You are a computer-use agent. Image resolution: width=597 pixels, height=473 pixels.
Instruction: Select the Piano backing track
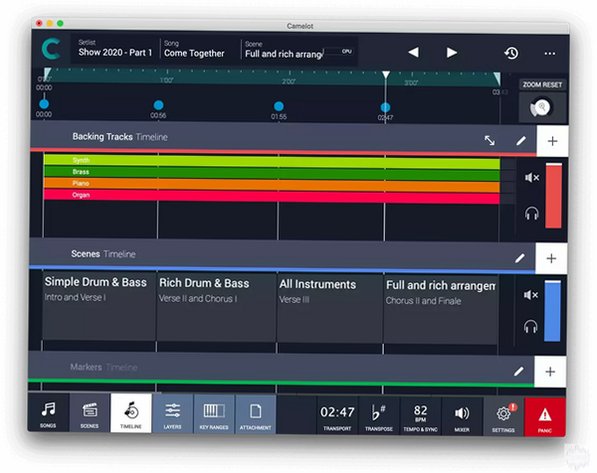[272, 184]
